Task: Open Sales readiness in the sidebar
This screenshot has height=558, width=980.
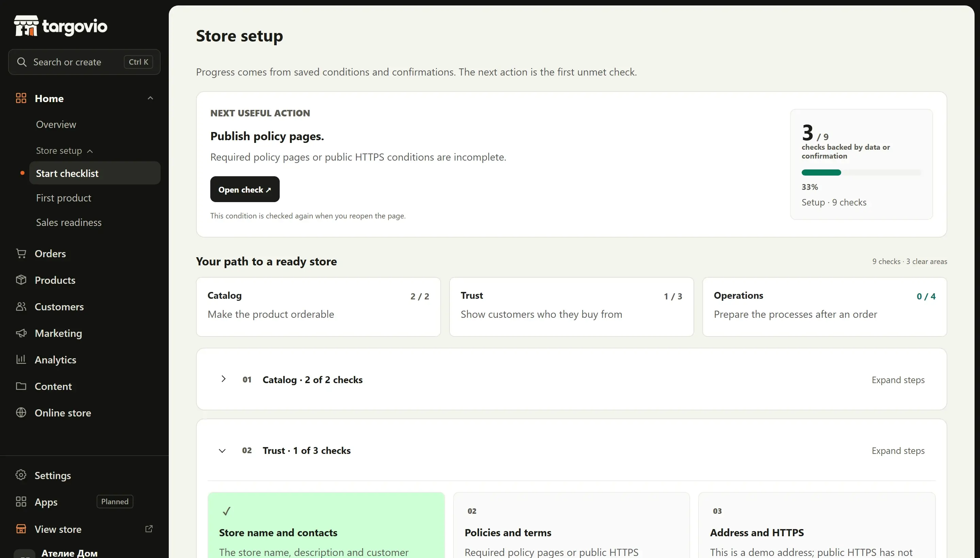Action: (69, 222)
